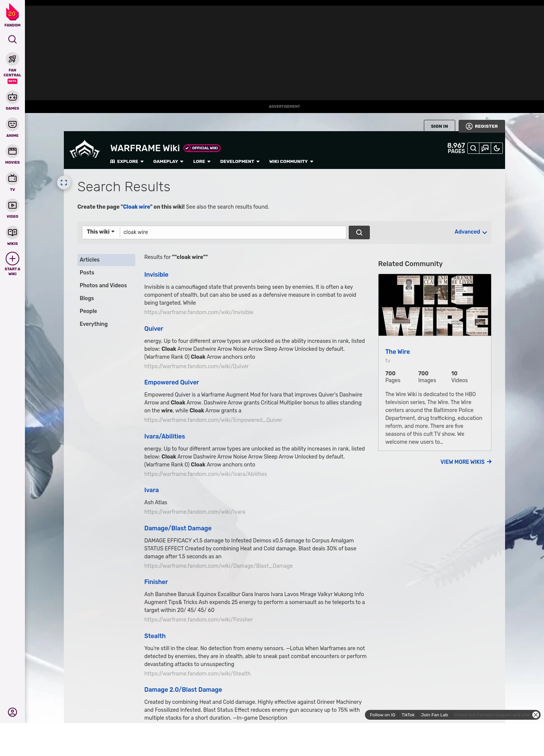The height and width of the screenshot is (756, 544).
Task: Click the wiki header search icon
Action: click(x=473, y=148)
